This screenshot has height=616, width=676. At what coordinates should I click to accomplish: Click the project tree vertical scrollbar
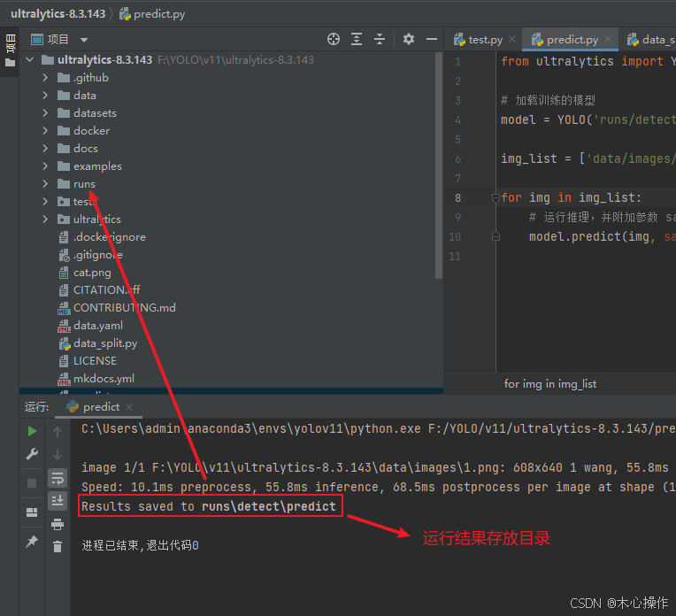point(439,166)
